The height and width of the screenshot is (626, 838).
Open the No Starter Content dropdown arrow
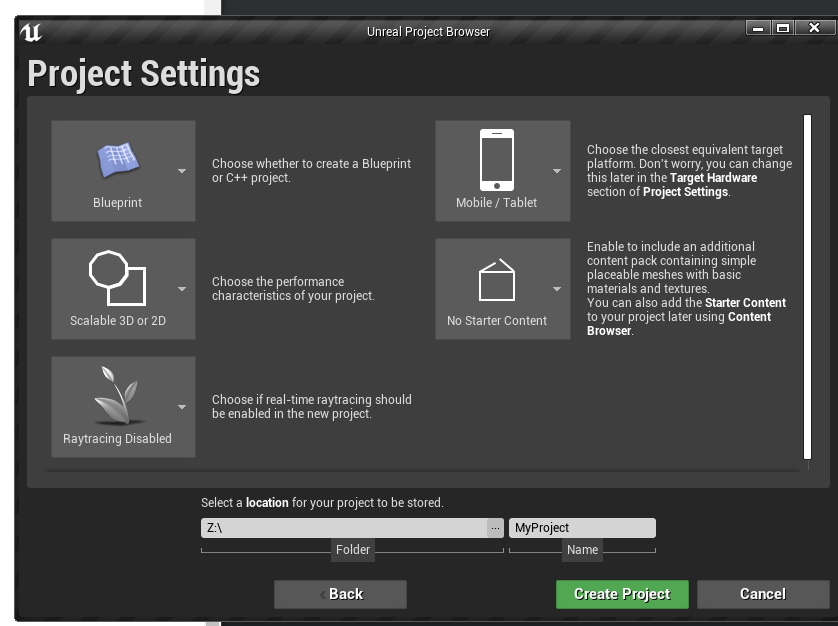[x=557, y=289]
